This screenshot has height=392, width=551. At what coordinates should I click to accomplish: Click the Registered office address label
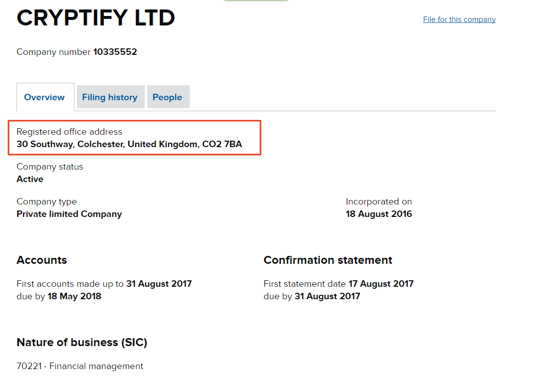pos(69,132)
